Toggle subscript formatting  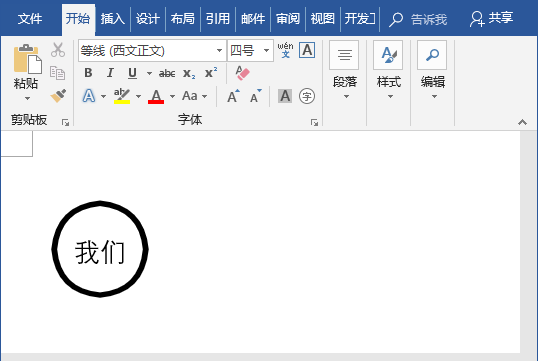click(189, 73)
